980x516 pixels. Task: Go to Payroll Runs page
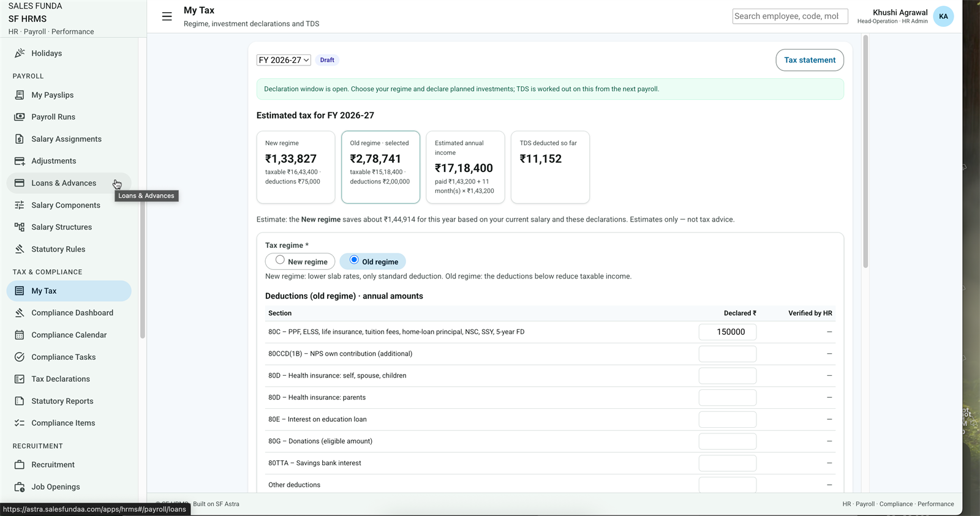pyautogui.click(x=69, y=117)
